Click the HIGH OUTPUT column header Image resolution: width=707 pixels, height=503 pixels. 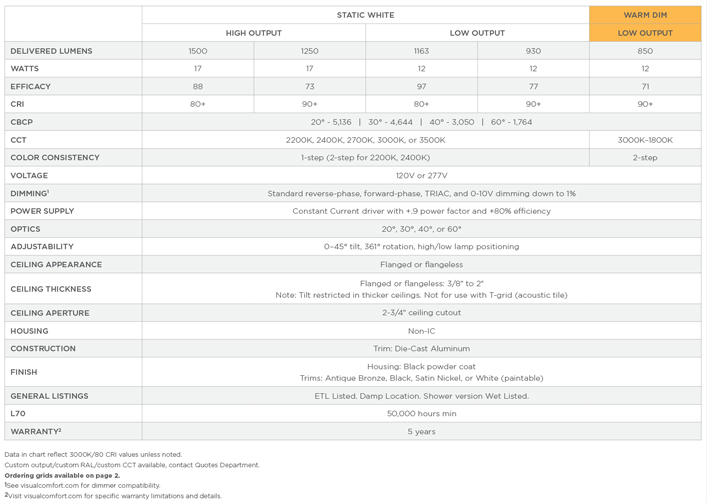[253, 33]
